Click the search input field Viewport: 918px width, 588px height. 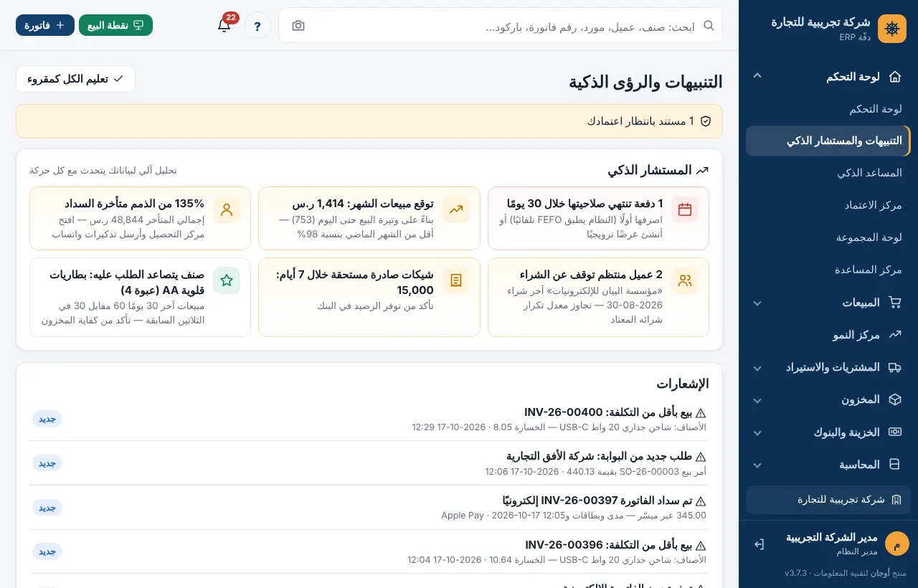coord(502,26)
